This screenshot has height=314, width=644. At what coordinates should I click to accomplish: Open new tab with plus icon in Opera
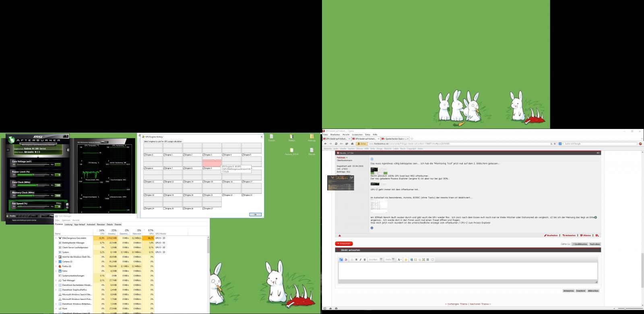coord(412,139)
